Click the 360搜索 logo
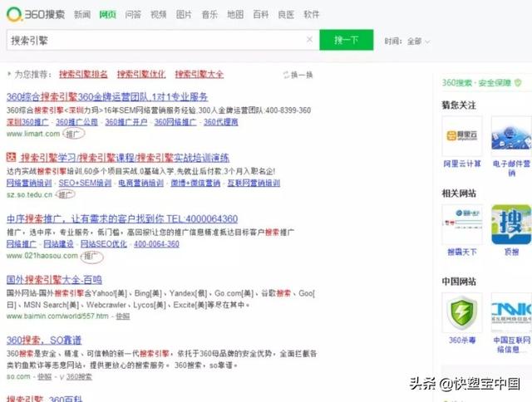The width and height of the screenshot is (532, 402). tap(36, 14)
